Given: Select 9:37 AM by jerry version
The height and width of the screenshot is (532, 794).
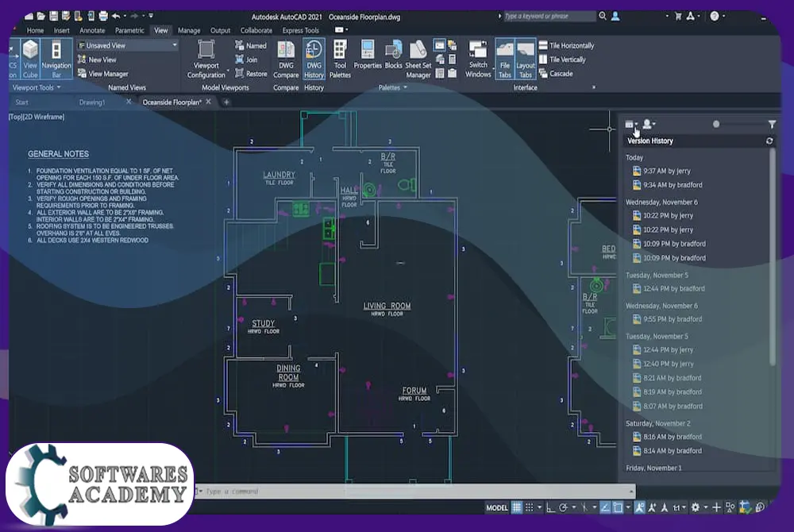Looking at the screenshot, I should click(661, 171).
